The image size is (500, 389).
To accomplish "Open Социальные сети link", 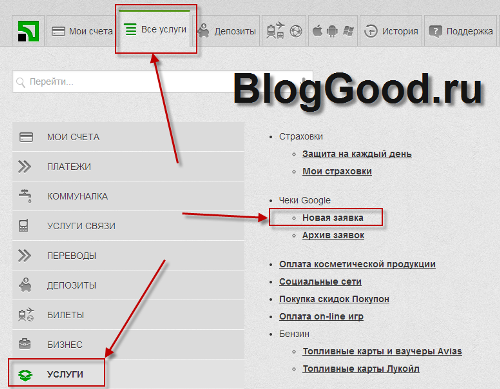I will [320, 281].
